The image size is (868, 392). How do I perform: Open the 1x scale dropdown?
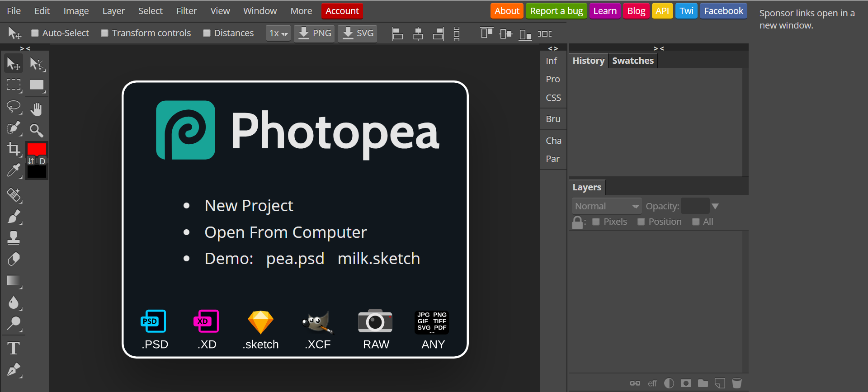(278, 33)
